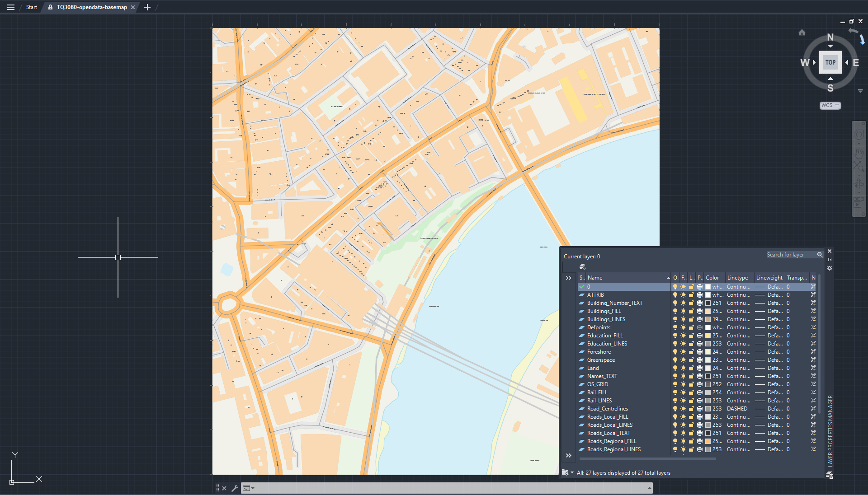This screenshot has width=868, height=495.
Task: Open color swatch for Roads_Regional_FILL layer
Action: point(708,441)
